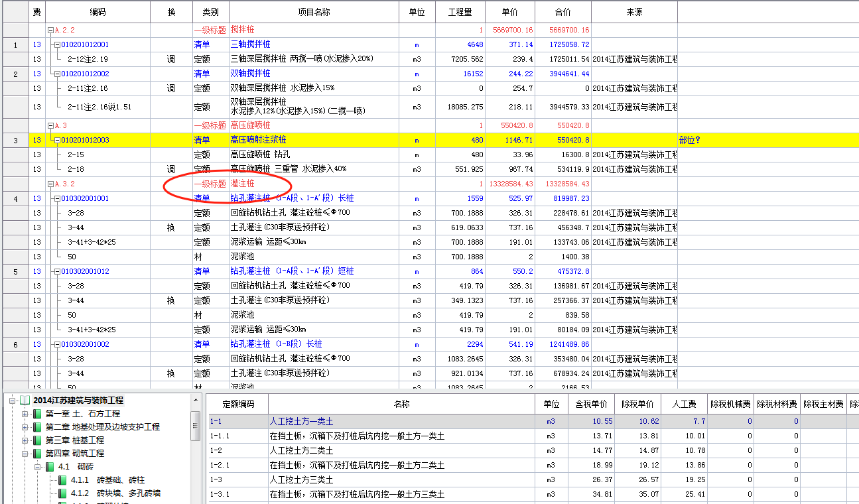The image size is (859, 504).
Task: Collapse the A.3.2 section toggle
Action: point(50,184)
